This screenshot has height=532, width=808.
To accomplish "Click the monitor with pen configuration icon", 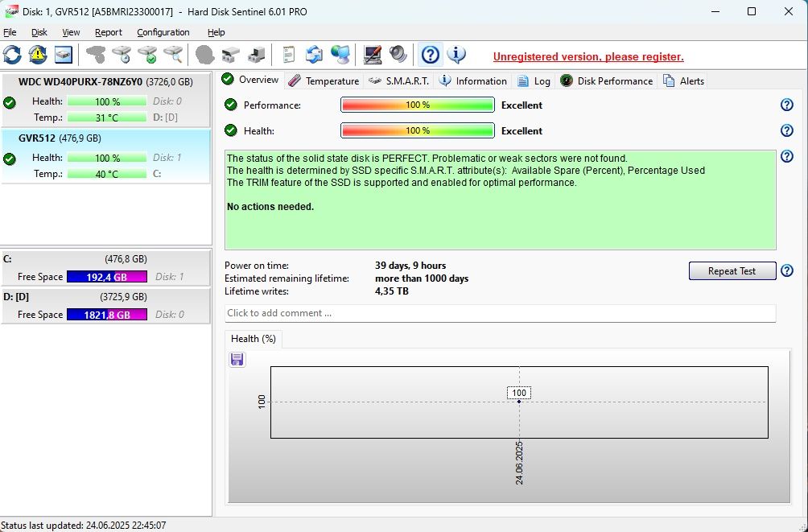I will (x=372, y=54).
